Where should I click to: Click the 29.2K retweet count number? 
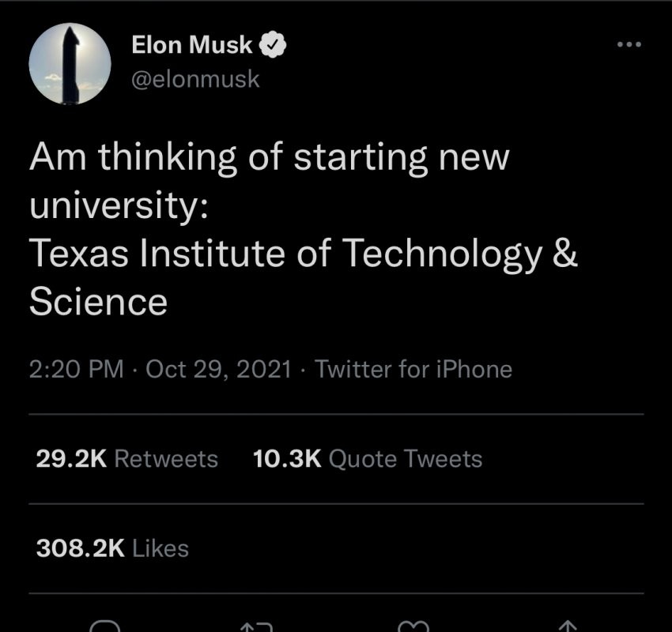[71, 458]
